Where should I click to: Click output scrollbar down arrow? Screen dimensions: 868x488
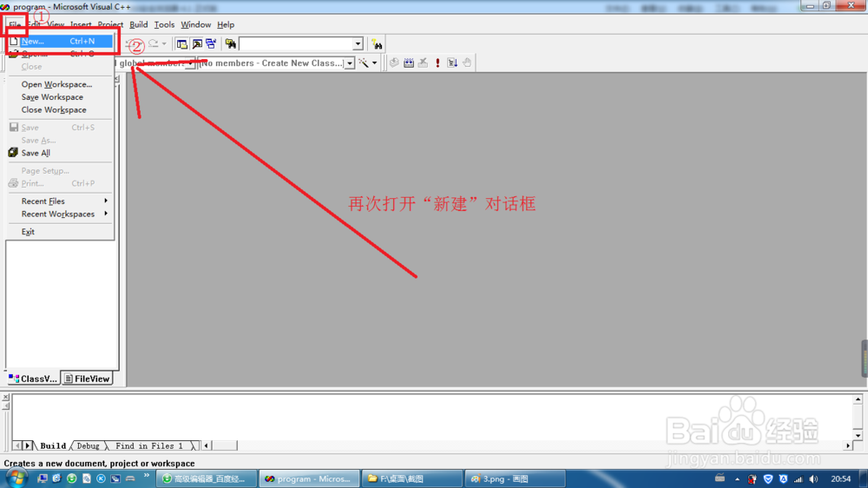858,435
